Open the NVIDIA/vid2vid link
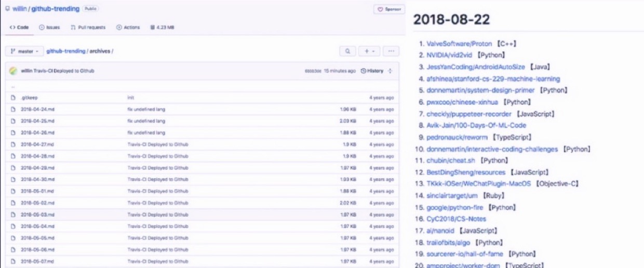 [449, 55]
